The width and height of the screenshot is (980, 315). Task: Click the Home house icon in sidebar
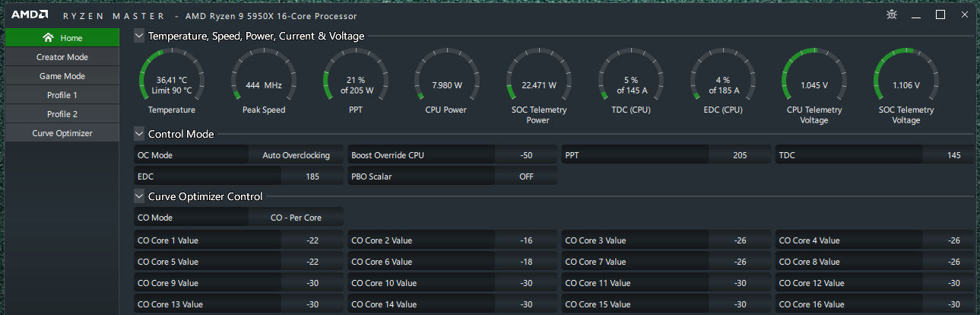[48, 38]
